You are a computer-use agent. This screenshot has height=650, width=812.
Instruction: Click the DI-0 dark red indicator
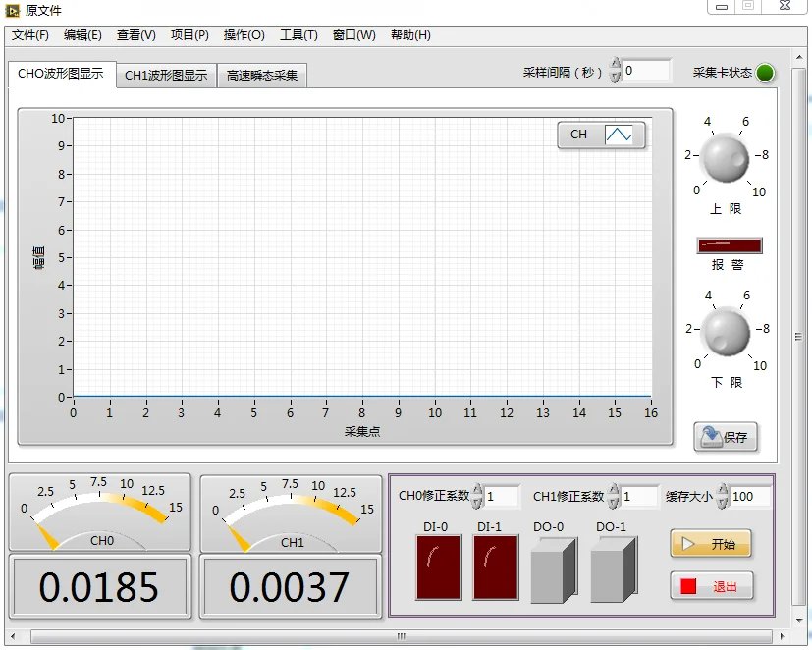pyautogui.click(x=438, y=568)
